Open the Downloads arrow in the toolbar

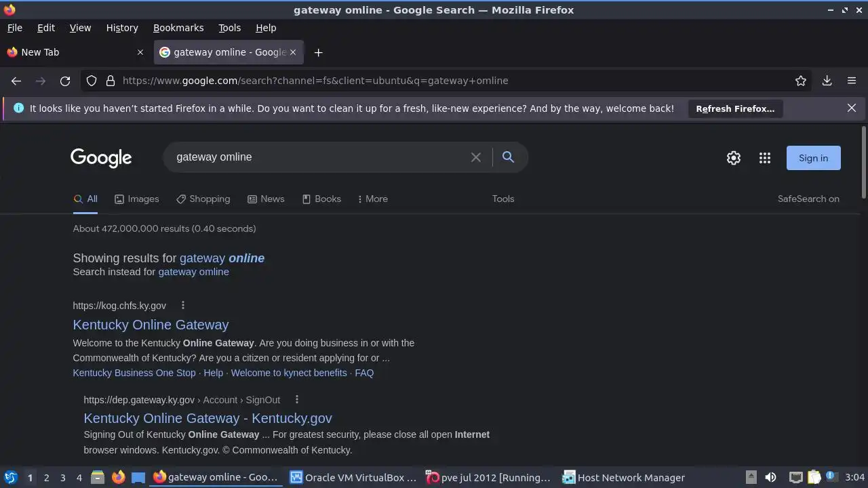(x=827, y=81)
